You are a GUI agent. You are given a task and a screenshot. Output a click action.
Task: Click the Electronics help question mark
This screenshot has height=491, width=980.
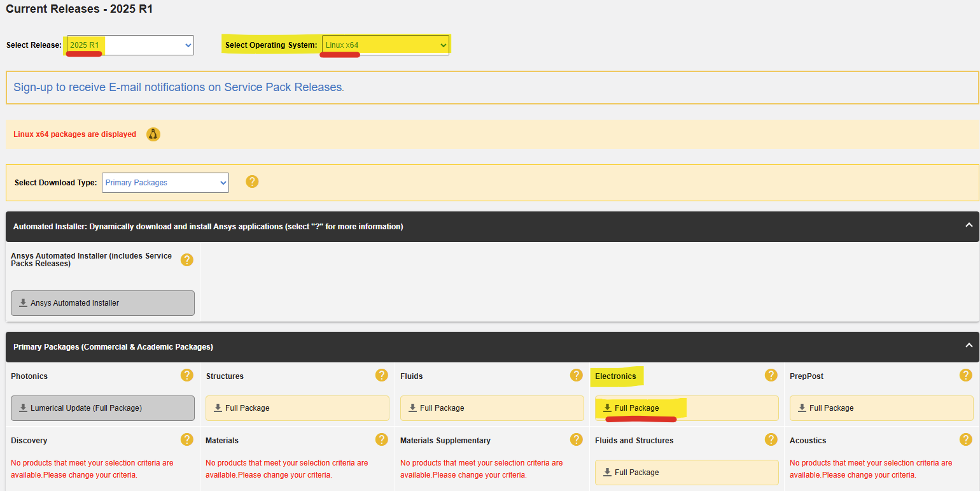pyautogui.click(x=771, y=375)
